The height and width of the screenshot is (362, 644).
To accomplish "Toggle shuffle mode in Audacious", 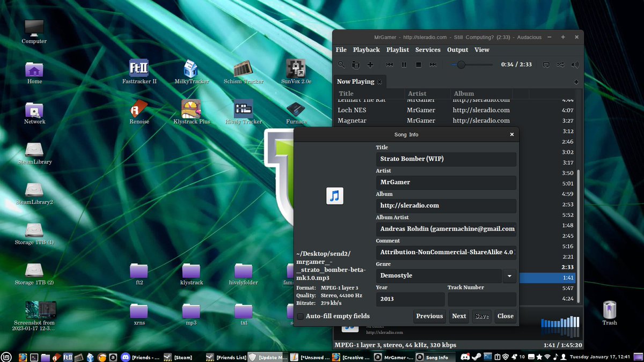I will tap(560, 64).
